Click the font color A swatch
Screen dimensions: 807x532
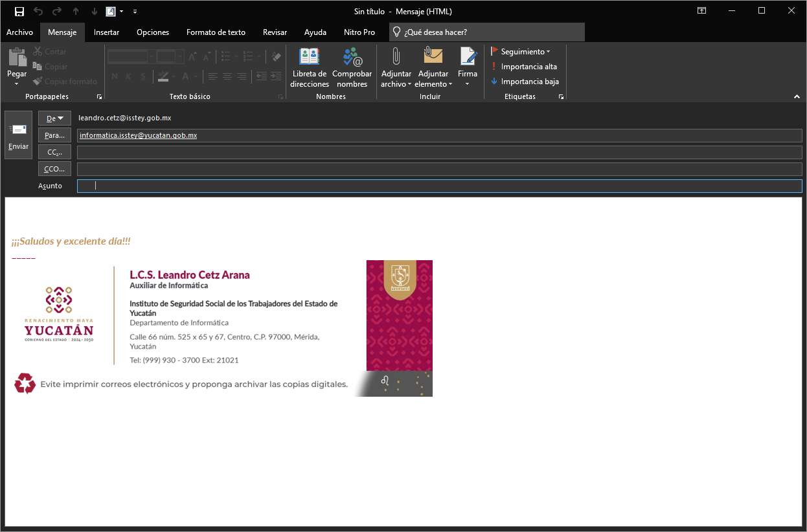(185, 76)
